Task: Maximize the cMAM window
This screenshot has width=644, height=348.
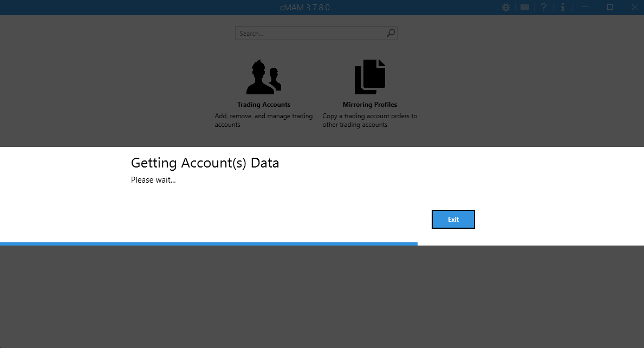Action: (610, 8)
